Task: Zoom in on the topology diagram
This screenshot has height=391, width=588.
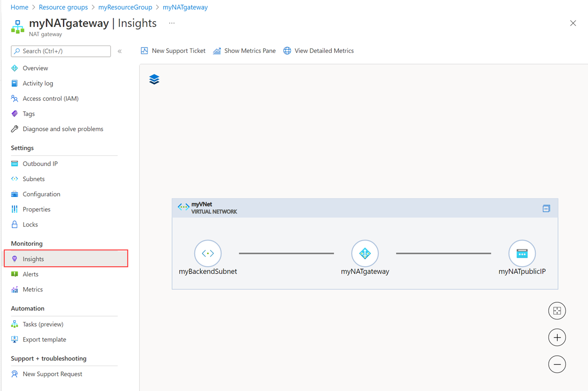Action: pos(557,337)
